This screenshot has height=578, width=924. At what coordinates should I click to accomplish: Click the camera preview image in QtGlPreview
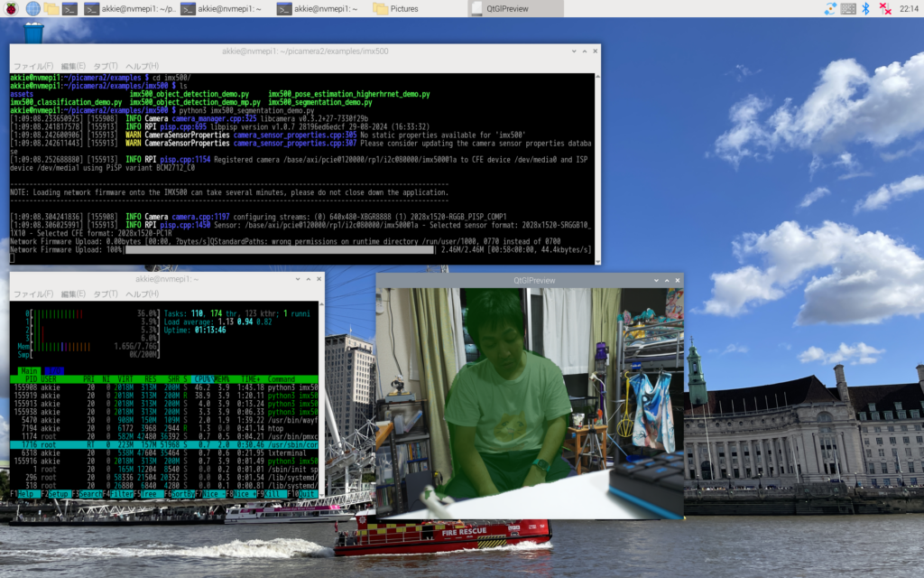[530, 404]
